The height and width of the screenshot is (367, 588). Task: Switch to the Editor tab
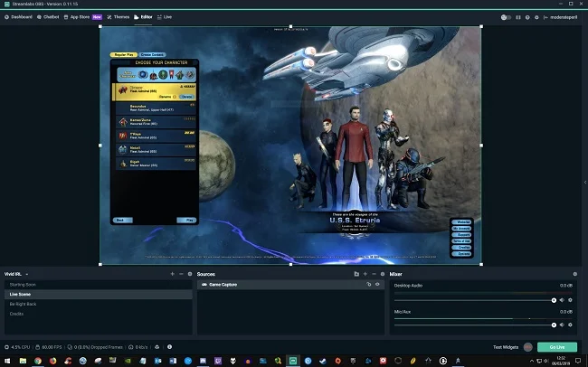point(143,17)
